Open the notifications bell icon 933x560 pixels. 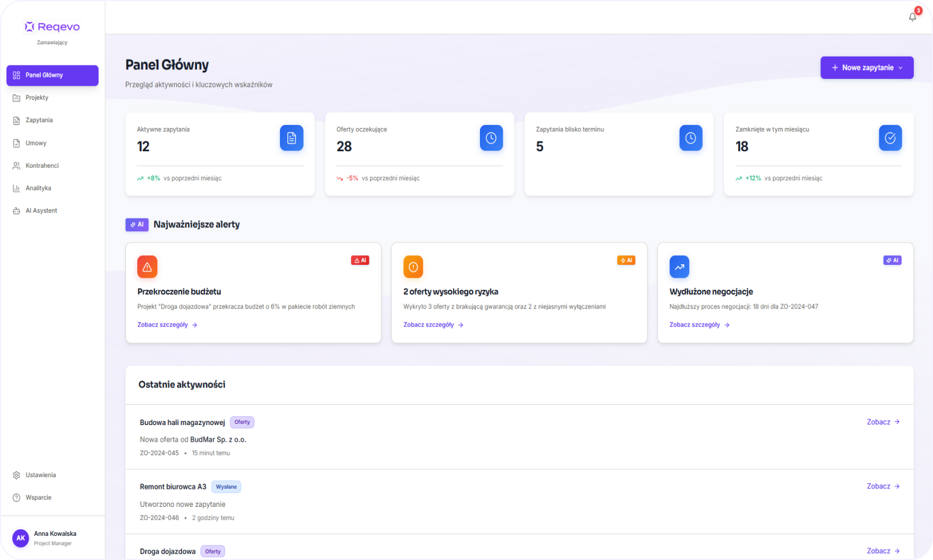(x=912, y=17)
